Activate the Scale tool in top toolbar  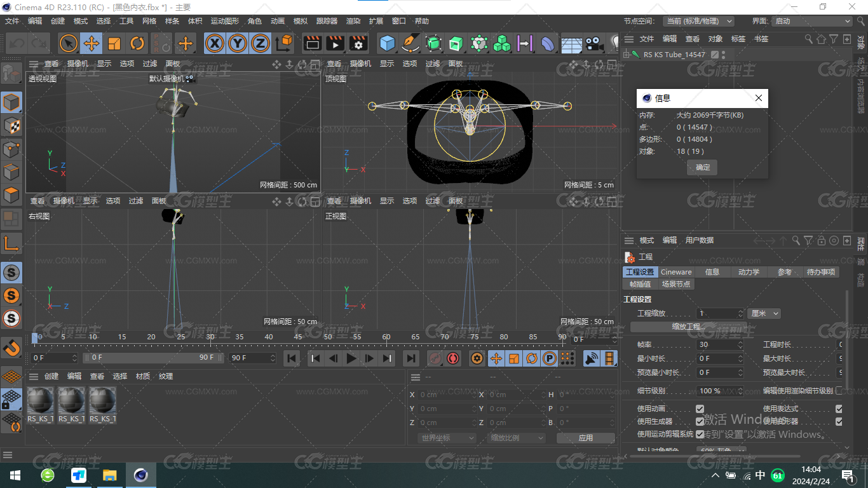(114, 43)
